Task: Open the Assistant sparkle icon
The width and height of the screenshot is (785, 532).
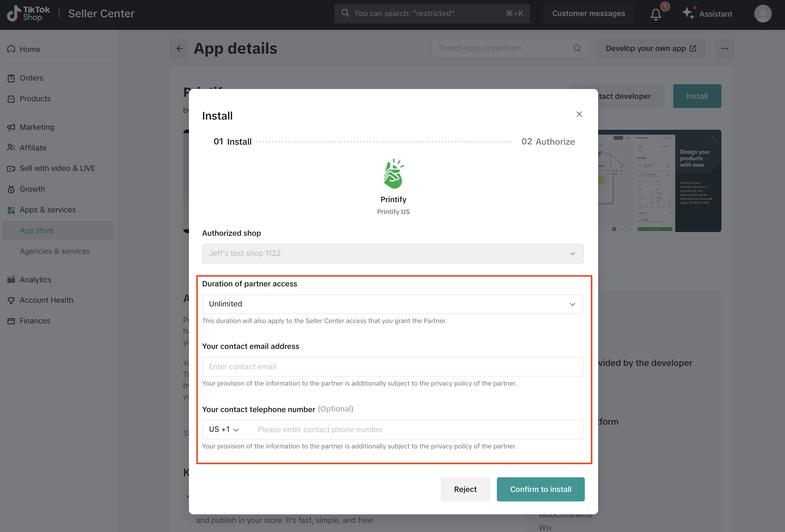Action: pos(688,14)
